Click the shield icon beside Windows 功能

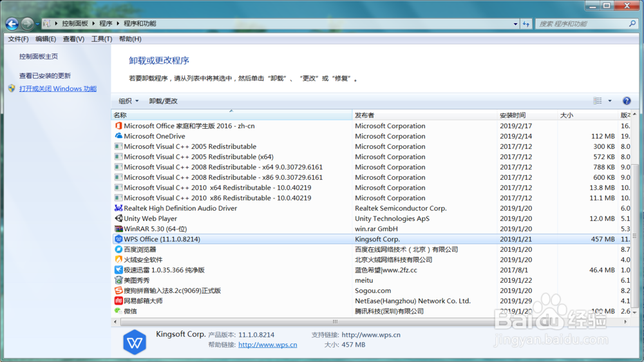pos(12,88)
